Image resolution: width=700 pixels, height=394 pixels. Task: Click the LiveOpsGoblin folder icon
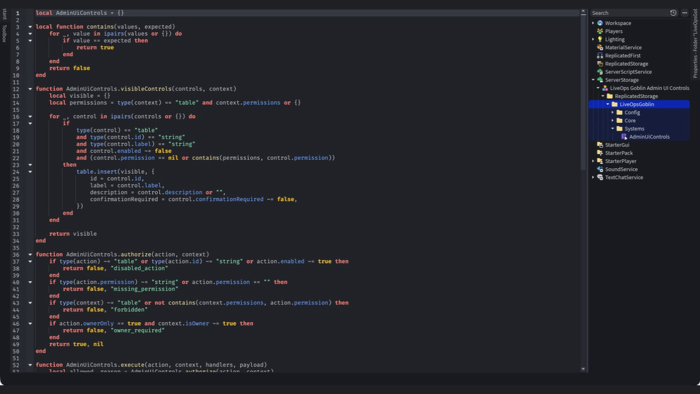[615, 104]
